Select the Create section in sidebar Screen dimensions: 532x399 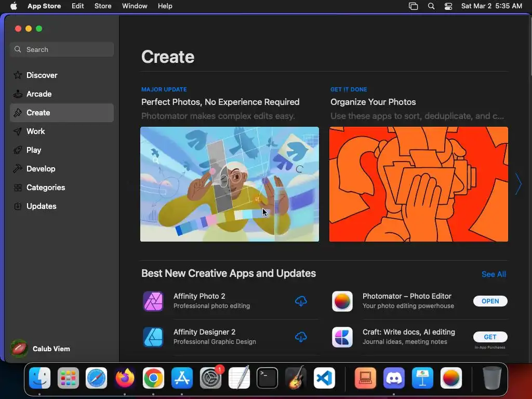pyautogui.click(x=62, y=113)
